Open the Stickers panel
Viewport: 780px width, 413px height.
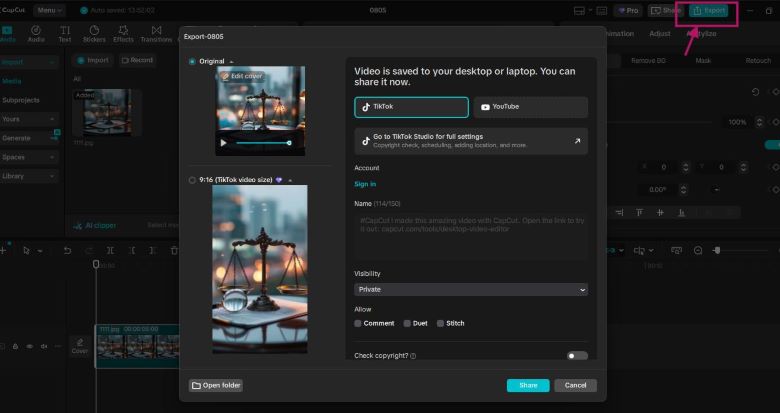(x=94, y=34)
